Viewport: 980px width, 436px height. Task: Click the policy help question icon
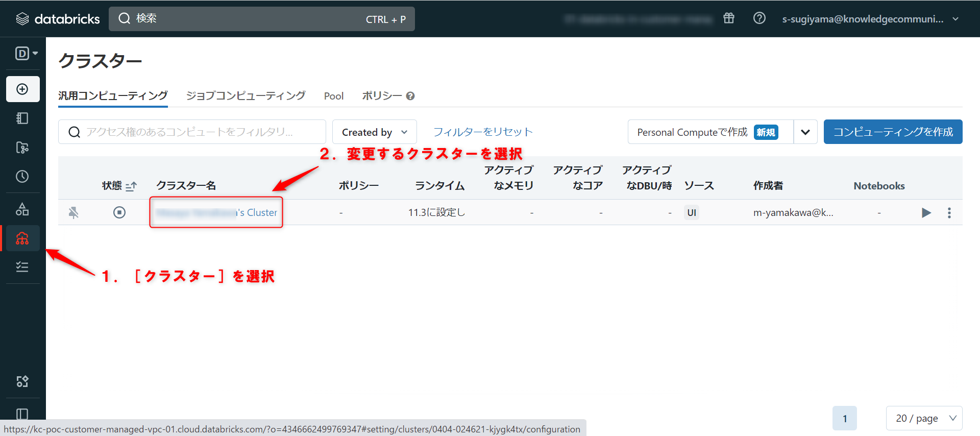click(x=410, y=96)
